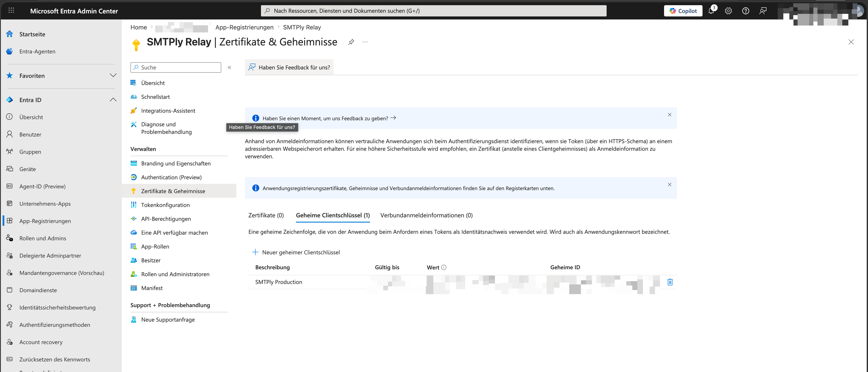Open the notifications bell
The image size is (868, 372).
[x=711, y=10]
